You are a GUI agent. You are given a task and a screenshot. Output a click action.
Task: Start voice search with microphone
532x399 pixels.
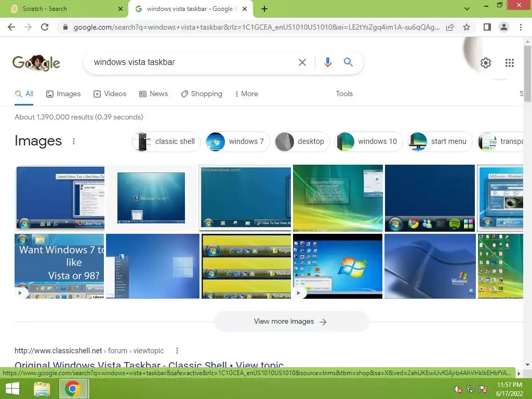(327, 62)
